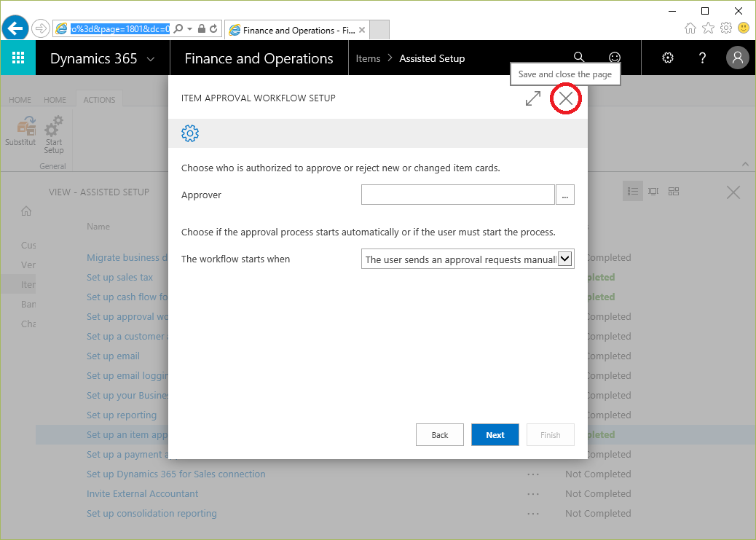Close the Assisted Setup page
756x540 pixels.
(733, 192)
